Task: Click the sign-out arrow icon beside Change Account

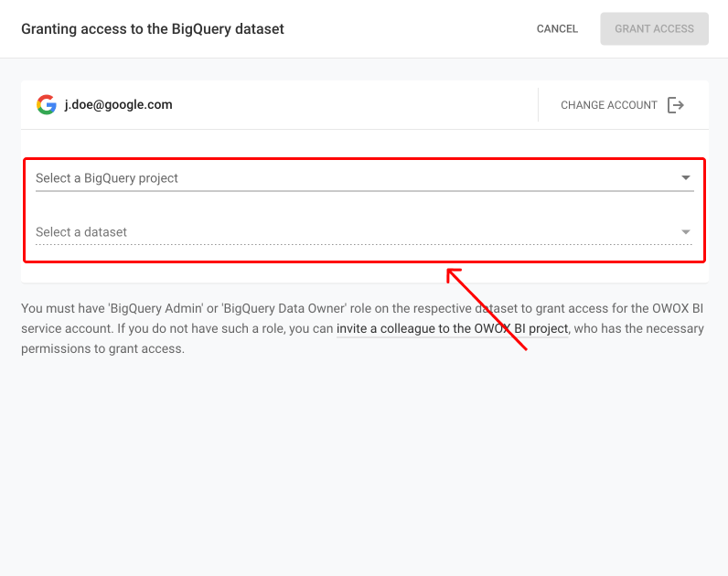Action: (x=676, y=105)
